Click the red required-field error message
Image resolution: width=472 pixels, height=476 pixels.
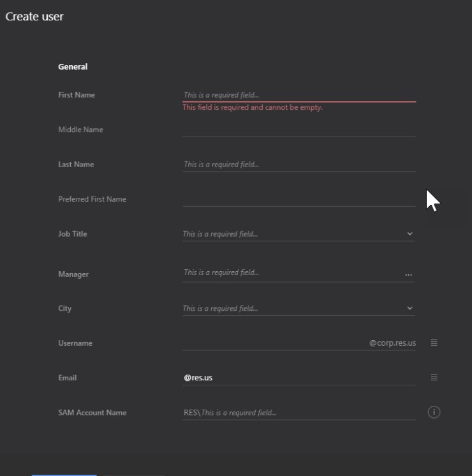(x=253, y=108)
